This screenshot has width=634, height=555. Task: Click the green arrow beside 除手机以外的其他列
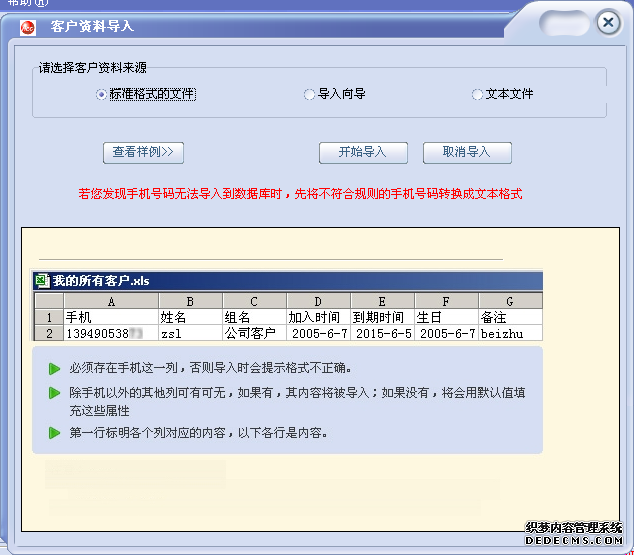coord(53,394)
